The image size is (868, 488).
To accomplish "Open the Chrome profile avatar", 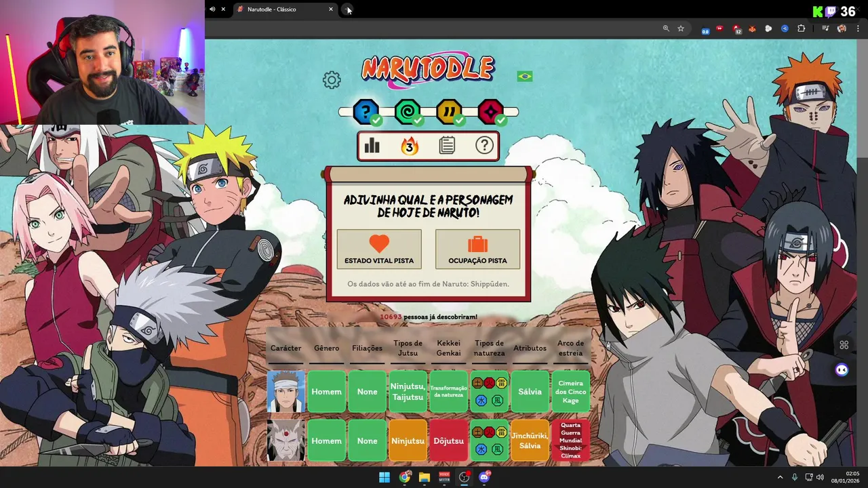I will coord(842,28).
